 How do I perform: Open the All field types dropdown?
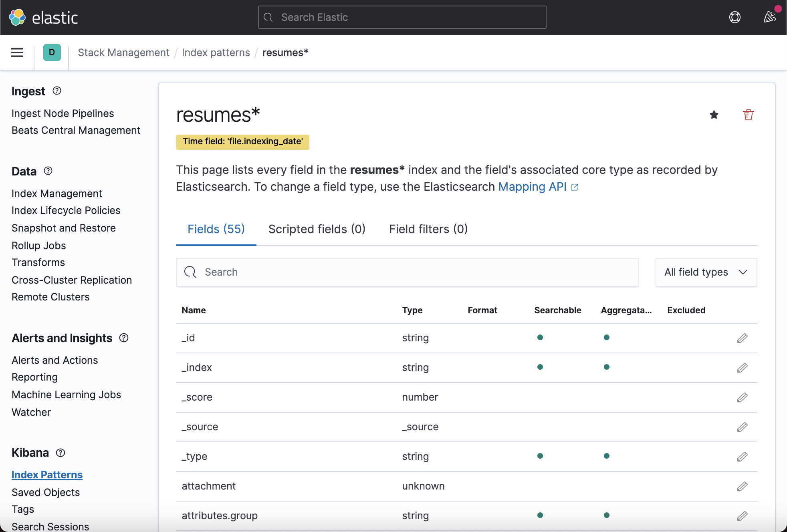click(x=706, y=272)
